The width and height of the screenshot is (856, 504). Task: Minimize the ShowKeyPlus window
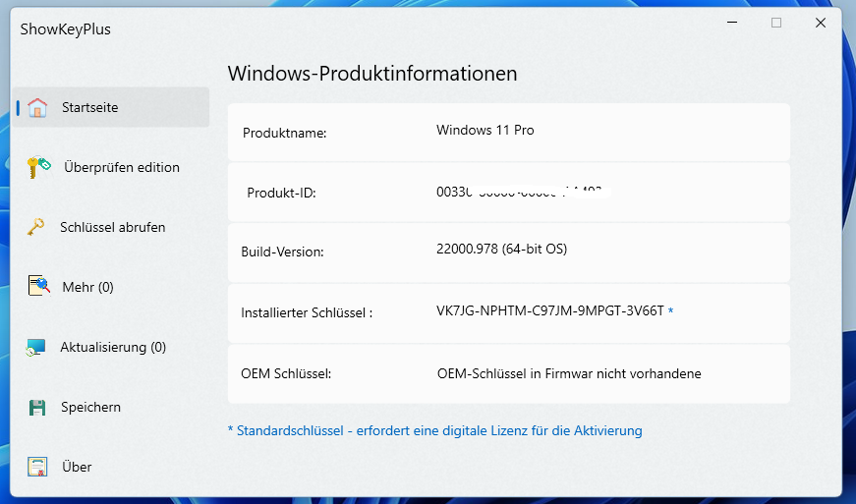pyautogui.click(x=732, y=23)
